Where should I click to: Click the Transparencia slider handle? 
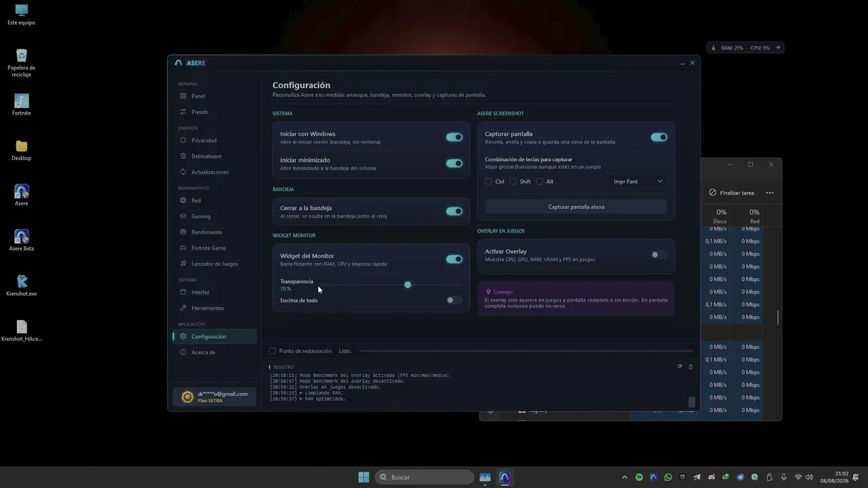(x=408, y=285)
